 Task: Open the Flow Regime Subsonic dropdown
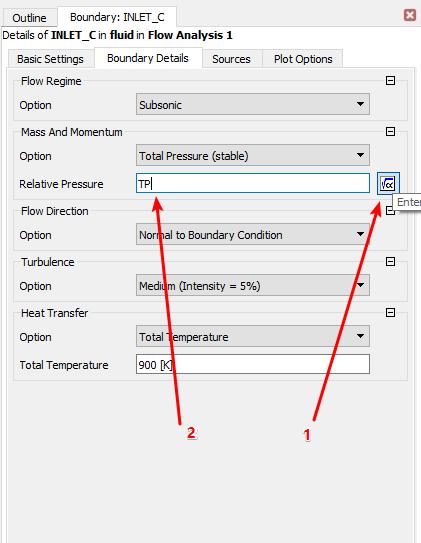pyautogui.click(x=253, y=104)
